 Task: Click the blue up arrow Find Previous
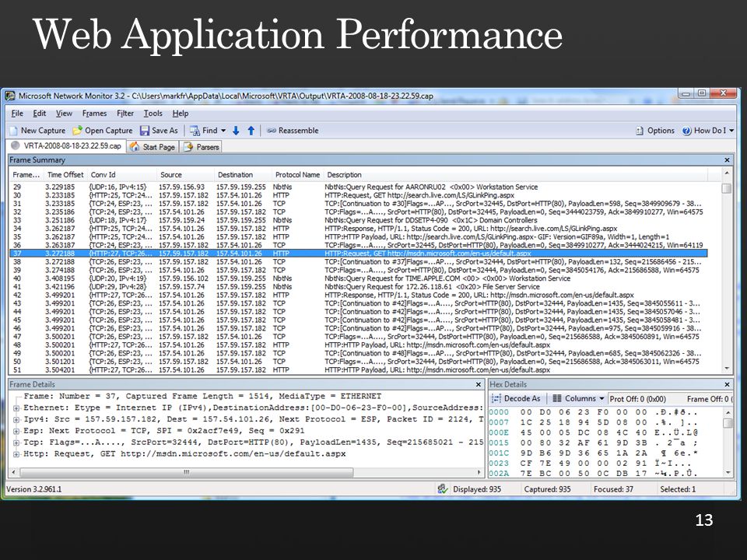click(251, 131)
